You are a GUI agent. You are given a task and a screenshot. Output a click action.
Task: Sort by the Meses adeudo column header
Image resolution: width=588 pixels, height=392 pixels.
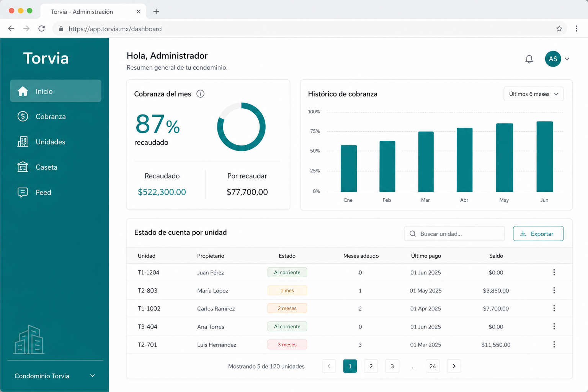click(x=361, y=256)
